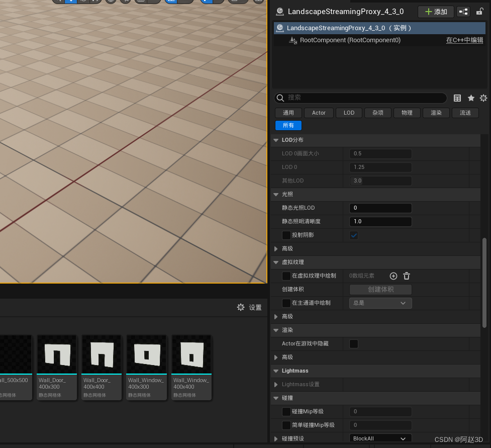Toggle 简单碰撞Mip等级 override checkbox
Viewport: 491px width, 448px height.
pos(286,425)
